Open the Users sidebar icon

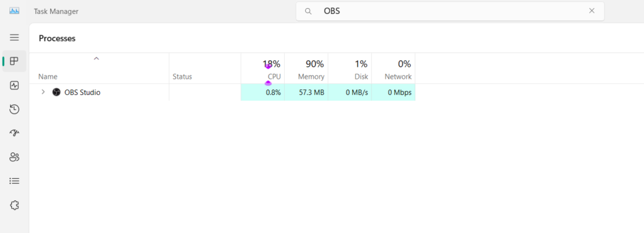tap(14, 157)
